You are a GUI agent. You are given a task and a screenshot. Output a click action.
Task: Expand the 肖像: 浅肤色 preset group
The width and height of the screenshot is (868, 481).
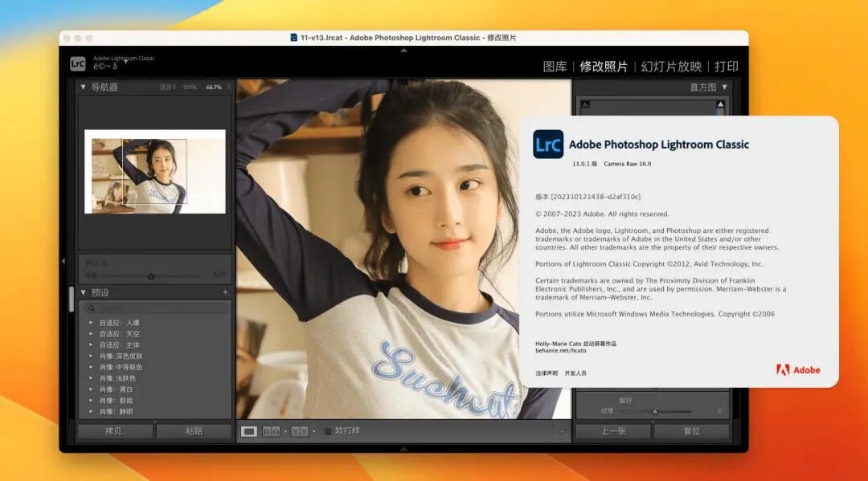[91, 377]
